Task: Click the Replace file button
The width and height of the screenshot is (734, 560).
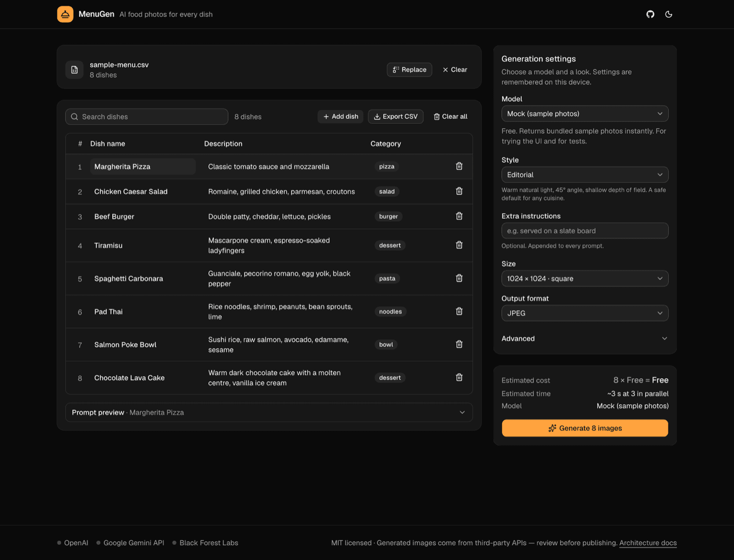Action: coord(409,70)
